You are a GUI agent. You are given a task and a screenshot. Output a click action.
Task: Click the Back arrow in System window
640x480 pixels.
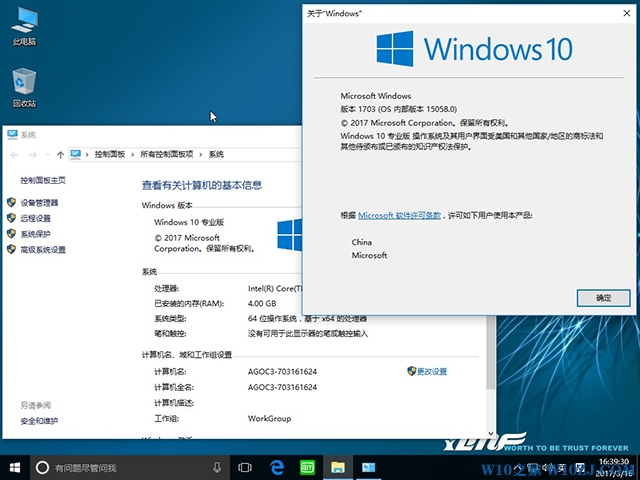[x=15, y=155]
